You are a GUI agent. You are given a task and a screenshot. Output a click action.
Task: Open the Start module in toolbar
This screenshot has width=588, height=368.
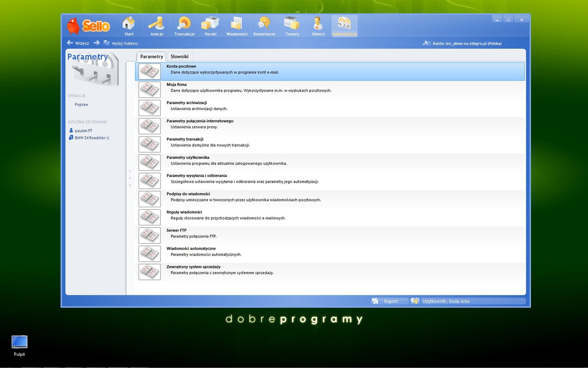(129, 26)
